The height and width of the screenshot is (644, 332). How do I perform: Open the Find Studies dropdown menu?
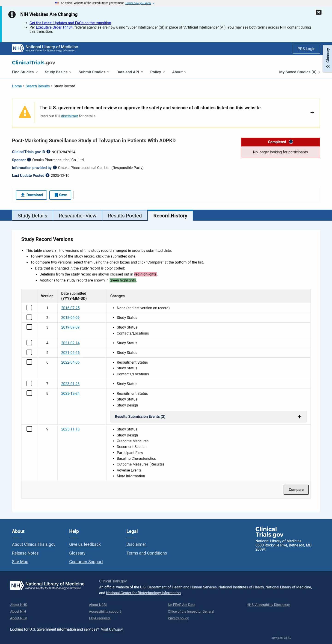pos(25,72)
